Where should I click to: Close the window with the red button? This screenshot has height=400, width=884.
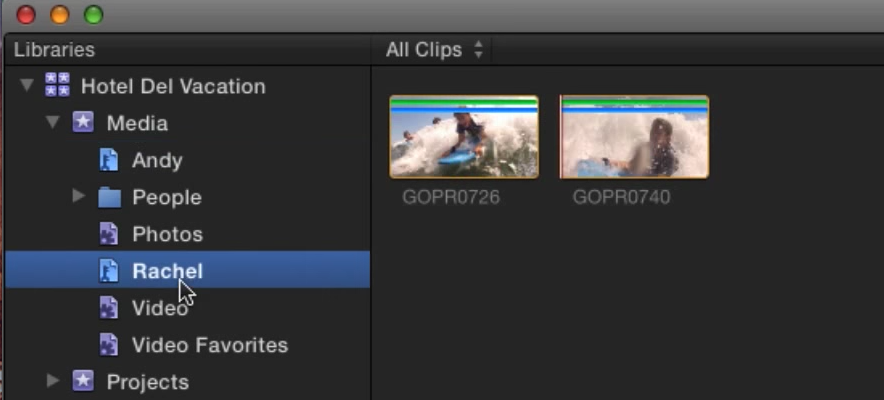click(x=26, y=15)
